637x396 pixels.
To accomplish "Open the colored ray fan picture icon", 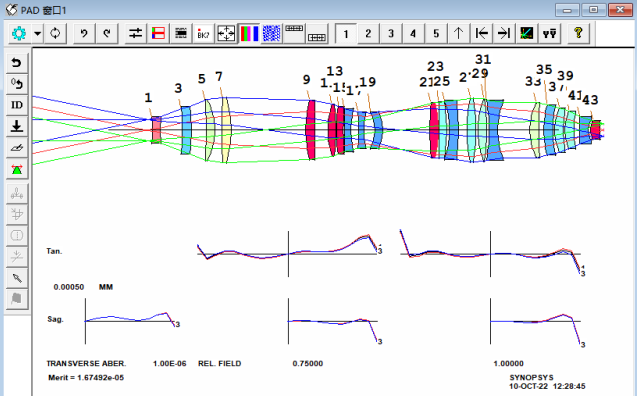I will pyautogui.click(x=526, y=33).
